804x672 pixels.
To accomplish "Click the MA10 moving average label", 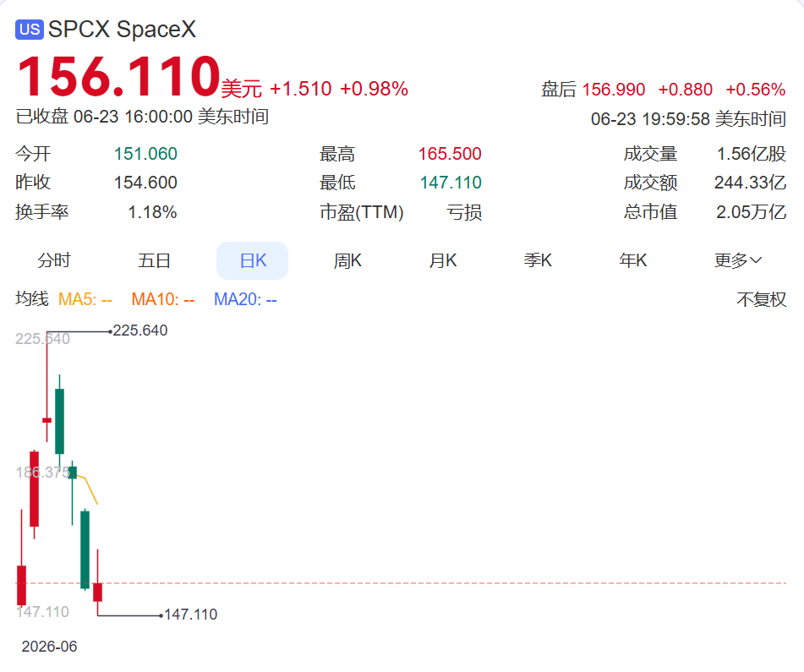I will pyautogui.click(x=163, y=299).
